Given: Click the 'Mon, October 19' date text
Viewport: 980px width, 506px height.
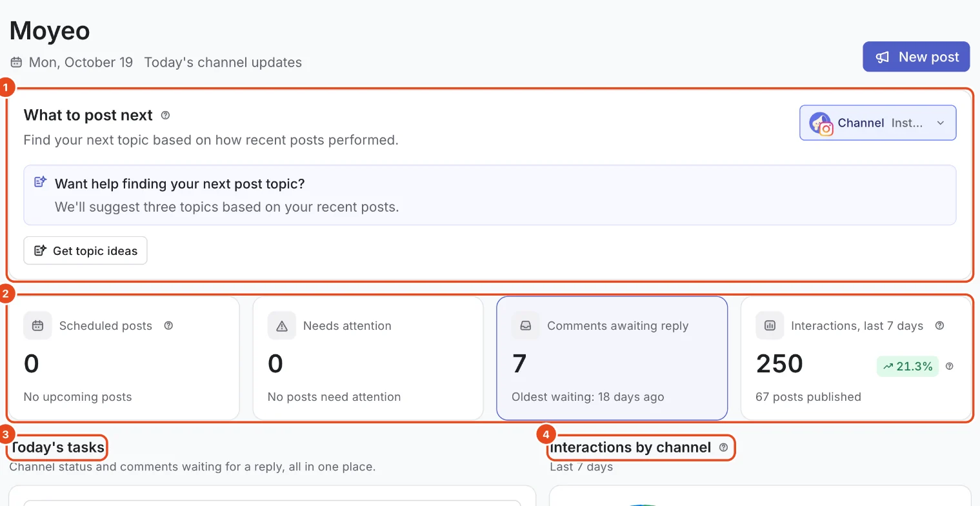Looking at the screenshot, I should 81,63.
